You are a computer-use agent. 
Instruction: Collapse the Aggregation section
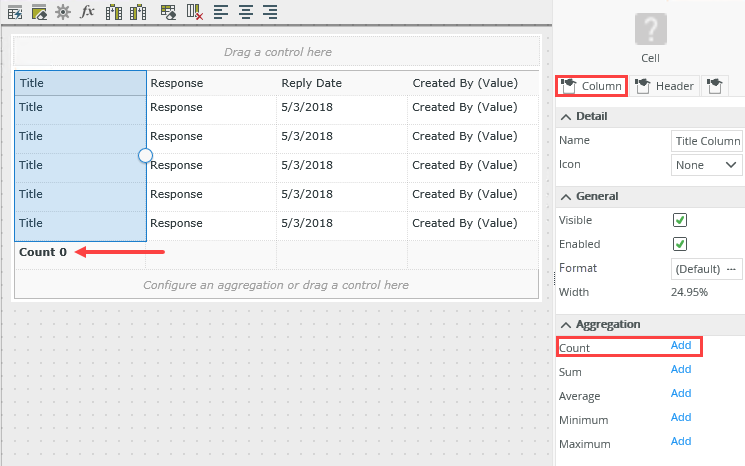pyautogui.click(x=565, y=325)
